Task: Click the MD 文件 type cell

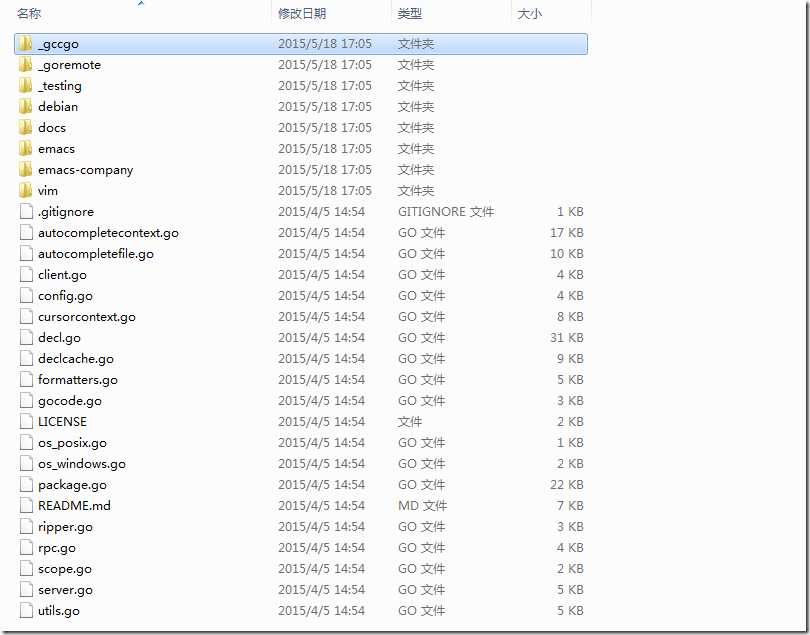Action: 423,506
